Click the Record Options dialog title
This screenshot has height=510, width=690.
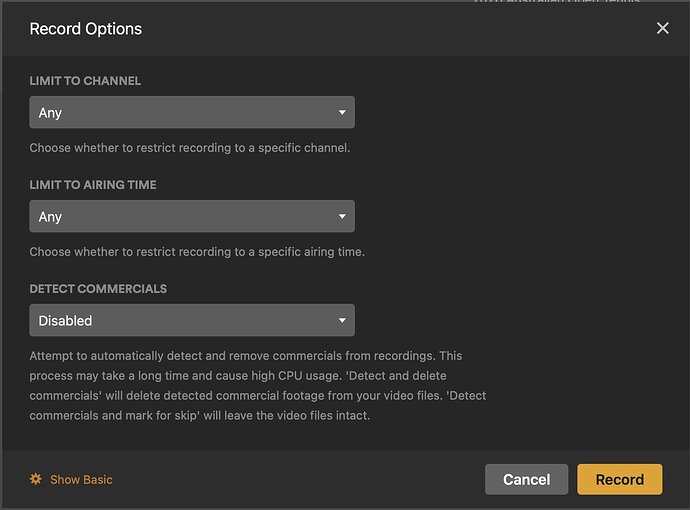click(x=86, y=29)
